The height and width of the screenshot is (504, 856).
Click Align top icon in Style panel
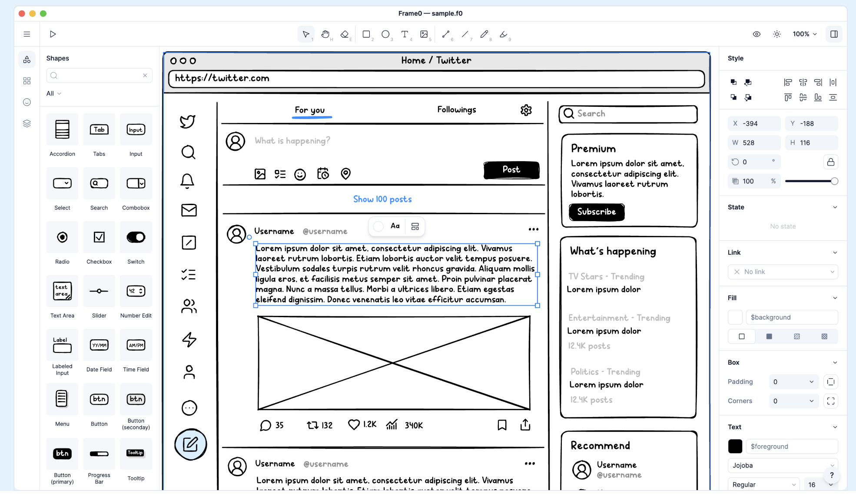[788, 97]
